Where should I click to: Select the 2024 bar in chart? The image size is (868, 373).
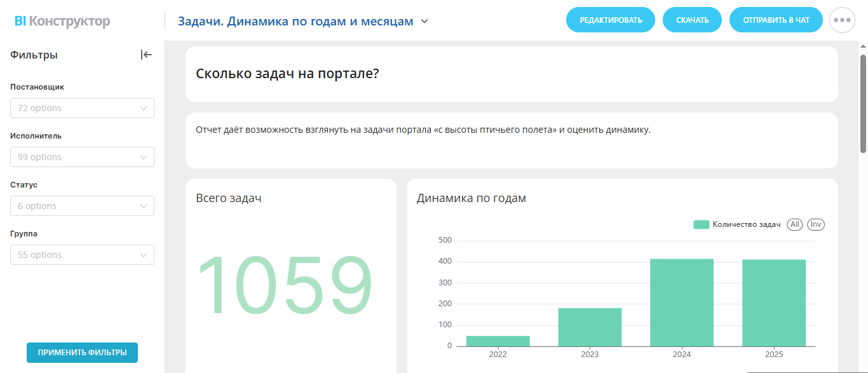[682, 302]
